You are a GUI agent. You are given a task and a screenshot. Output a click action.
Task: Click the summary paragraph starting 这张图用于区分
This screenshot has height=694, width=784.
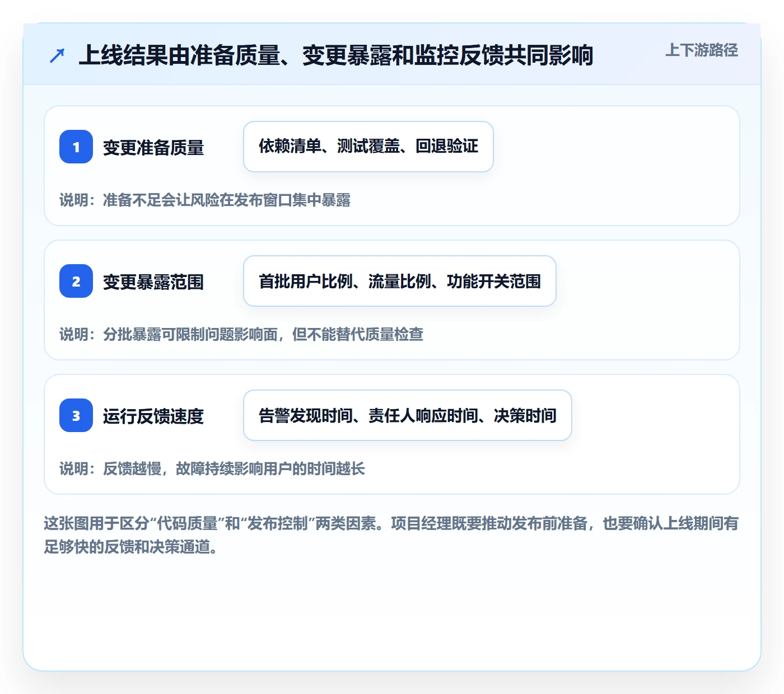(391, 535)
